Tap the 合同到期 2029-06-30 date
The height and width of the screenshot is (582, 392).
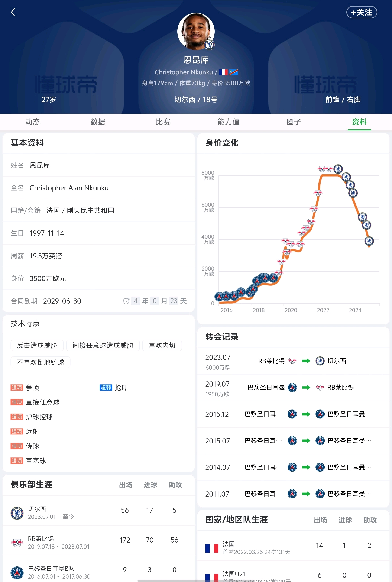62,301
